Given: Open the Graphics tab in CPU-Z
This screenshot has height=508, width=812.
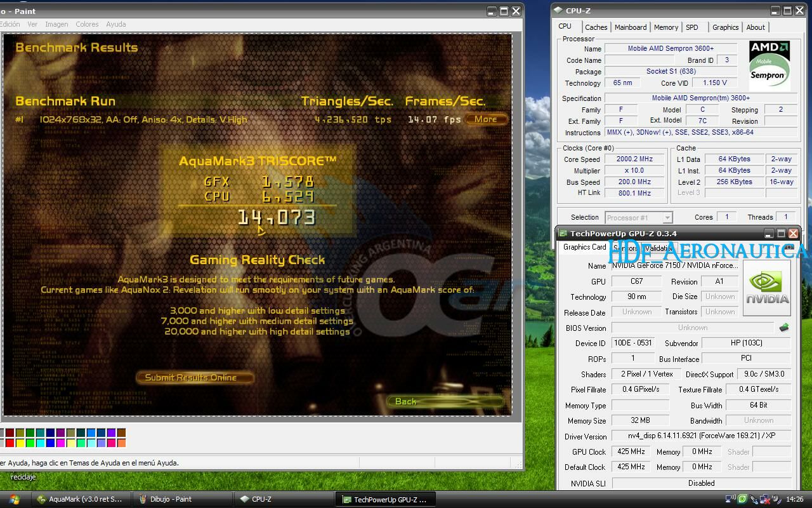Looking at the screenshot, I should (x=725, y=27).
